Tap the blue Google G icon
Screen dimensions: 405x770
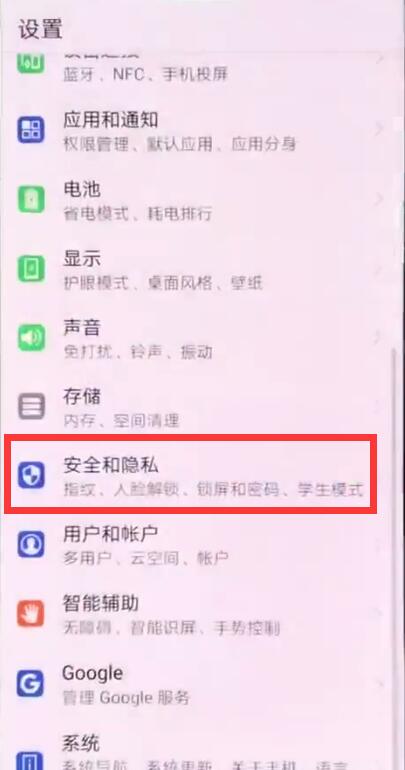[x=31, y=684]
